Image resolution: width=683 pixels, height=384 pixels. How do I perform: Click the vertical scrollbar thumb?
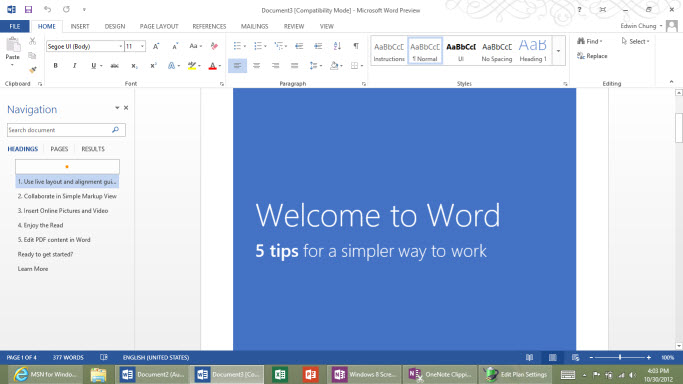679,127
